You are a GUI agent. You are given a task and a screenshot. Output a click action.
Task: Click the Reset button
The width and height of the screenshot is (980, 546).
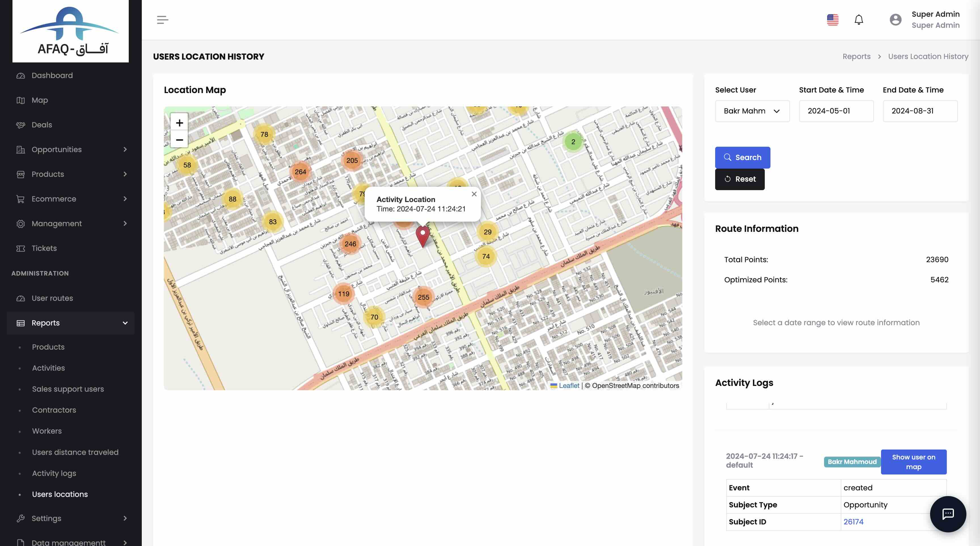click(x=740, y=179)
